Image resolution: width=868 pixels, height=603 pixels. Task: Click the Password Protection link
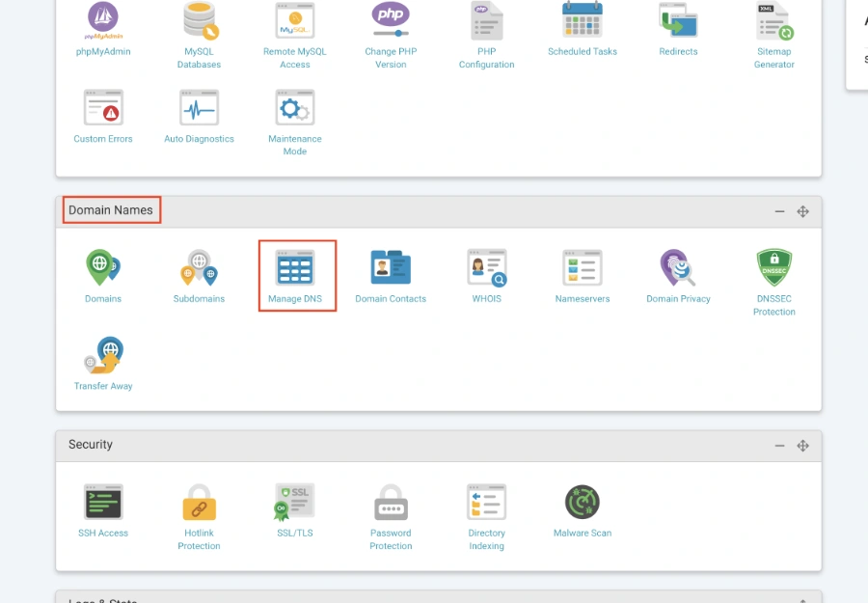tap(391, 539)
